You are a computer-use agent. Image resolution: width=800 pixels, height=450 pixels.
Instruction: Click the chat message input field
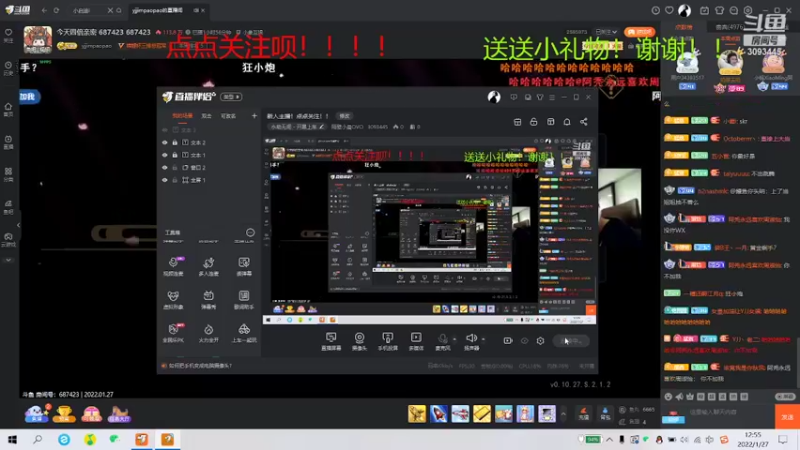[730, 412]
